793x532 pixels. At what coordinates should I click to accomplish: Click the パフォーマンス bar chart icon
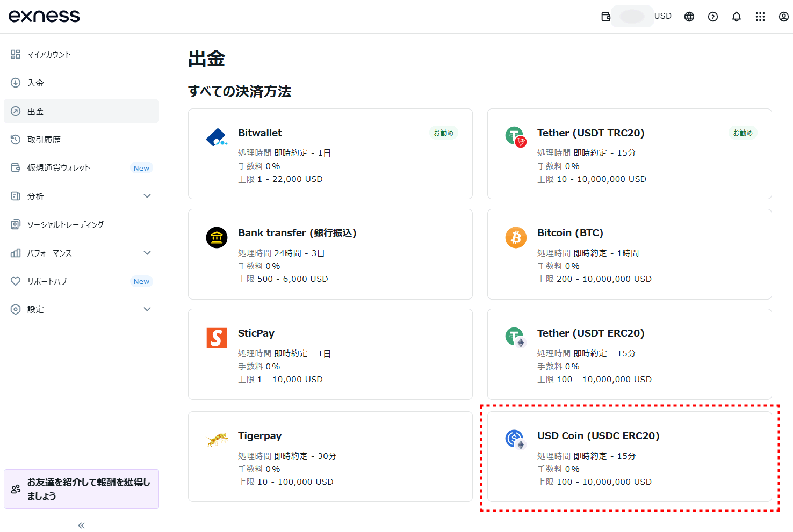(x=16, y=253)
